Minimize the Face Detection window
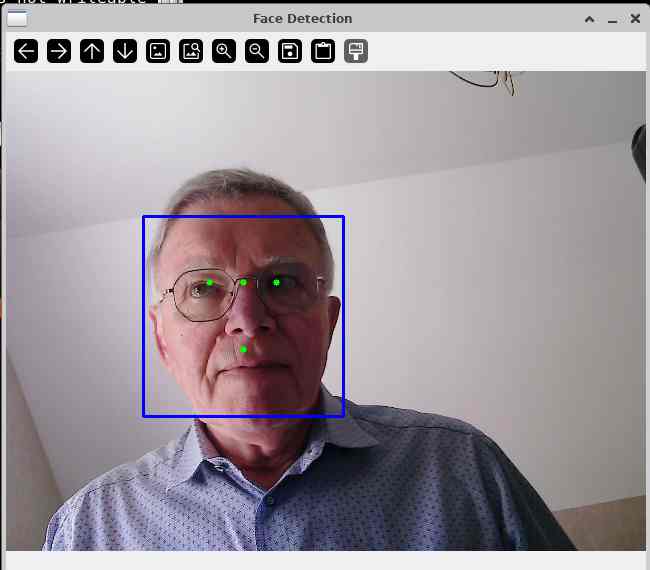650x570 pixels. 612,20
